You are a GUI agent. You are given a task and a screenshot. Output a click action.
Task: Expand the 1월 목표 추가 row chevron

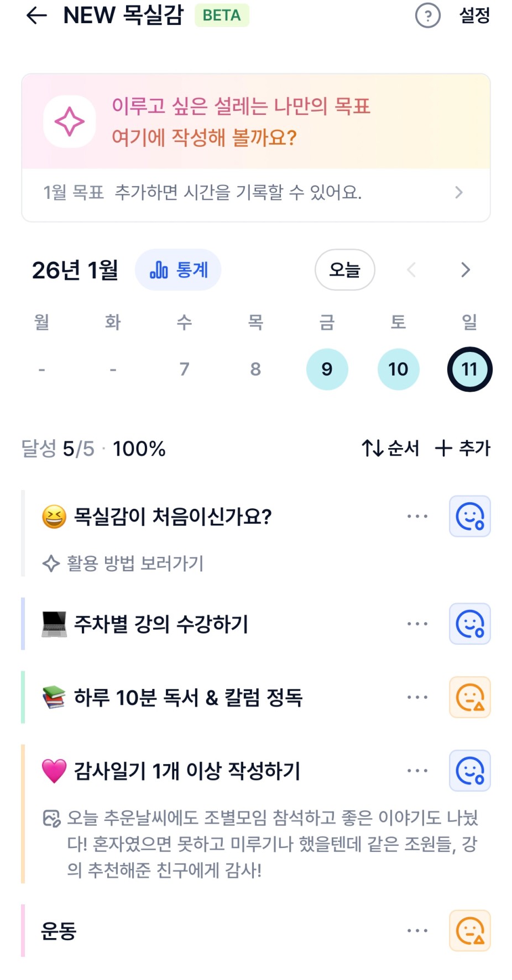point(458,192)
